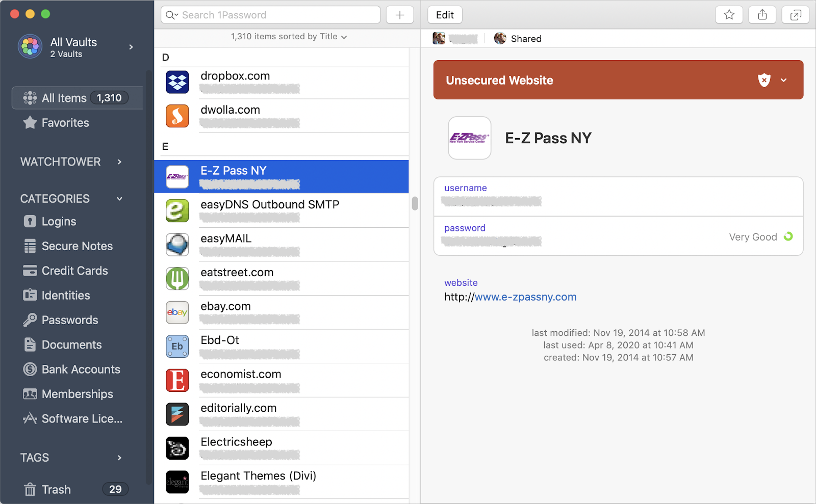The width and height of the screenshot is (816, 504).
Task: Open Memberships category
Action: [x=68, y=394]
